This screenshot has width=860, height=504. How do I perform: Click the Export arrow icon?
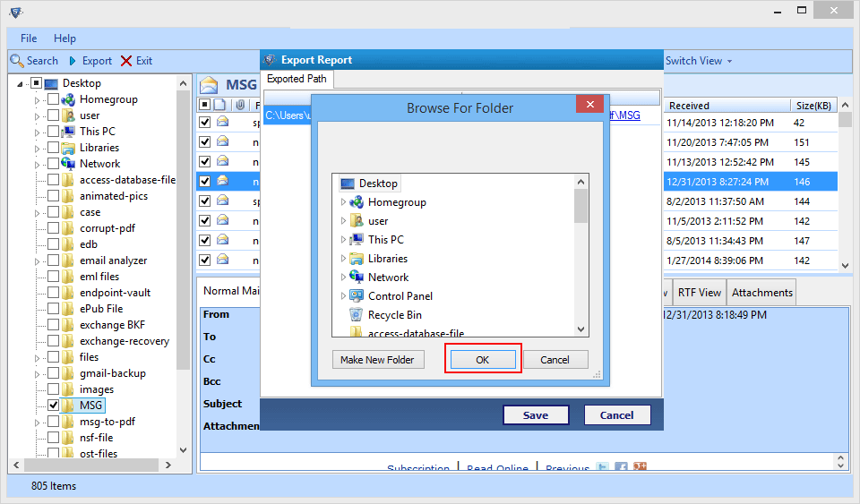tap(73, 61)
